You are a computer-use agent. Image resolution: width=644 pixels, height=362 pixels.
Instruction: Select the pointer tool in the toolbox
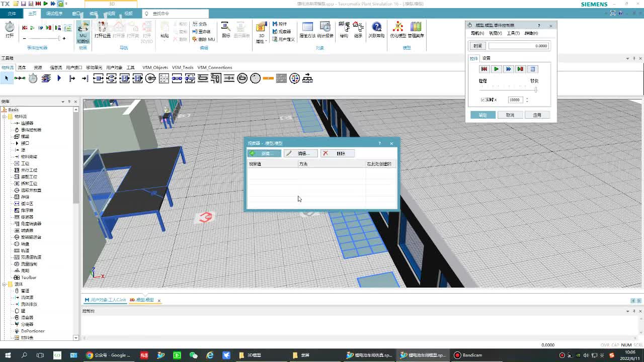(7, 78)
